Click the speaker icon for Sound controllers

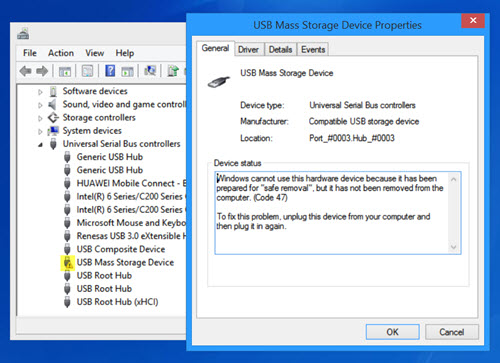pos(52,104)
